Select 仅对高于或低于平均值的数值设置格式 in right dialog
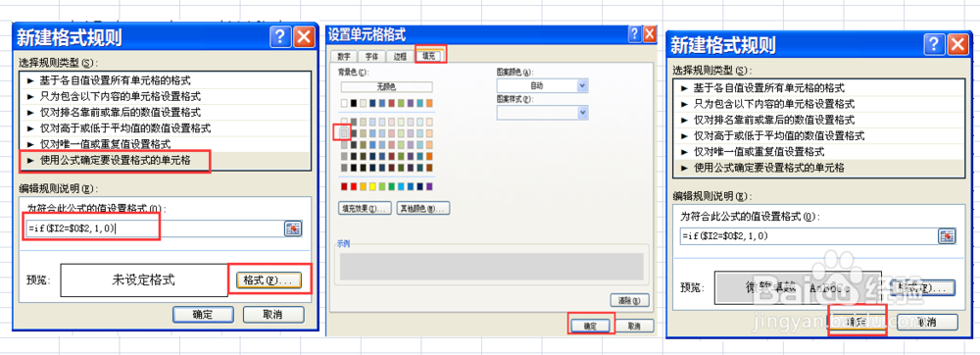 (818, 135)
